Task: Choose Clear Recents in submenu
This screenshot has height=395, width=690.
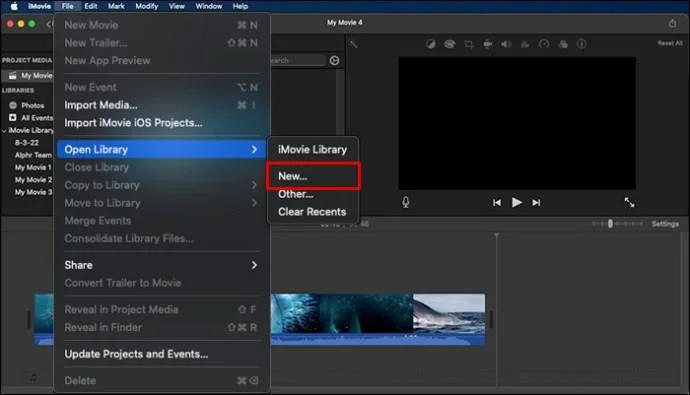Action: [x=313, y=212]
